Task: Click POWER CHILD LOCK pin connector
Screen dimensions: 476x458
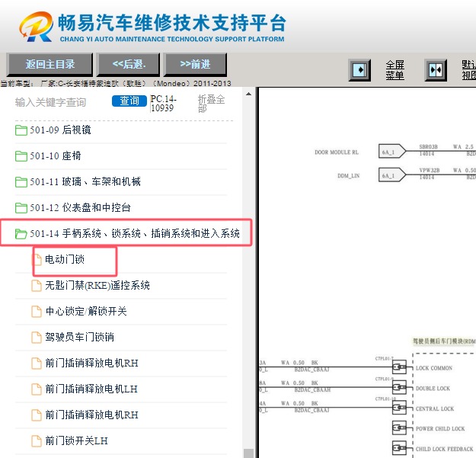Action: coord(399,428)
